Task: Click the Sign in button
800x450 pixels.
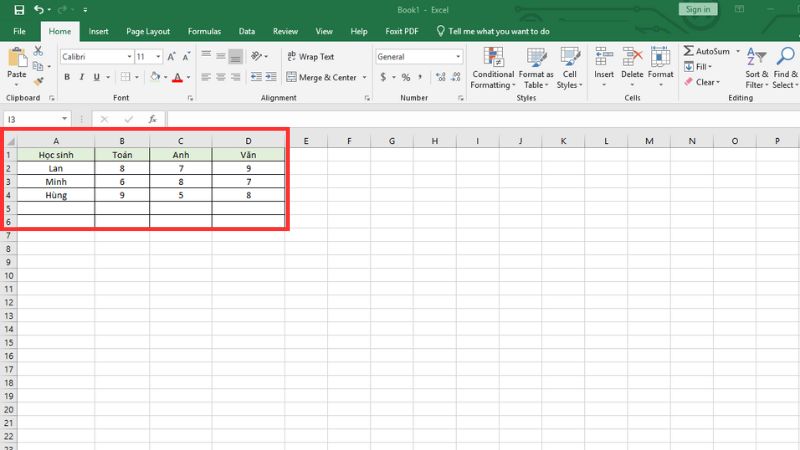Action: pos(696,9)
